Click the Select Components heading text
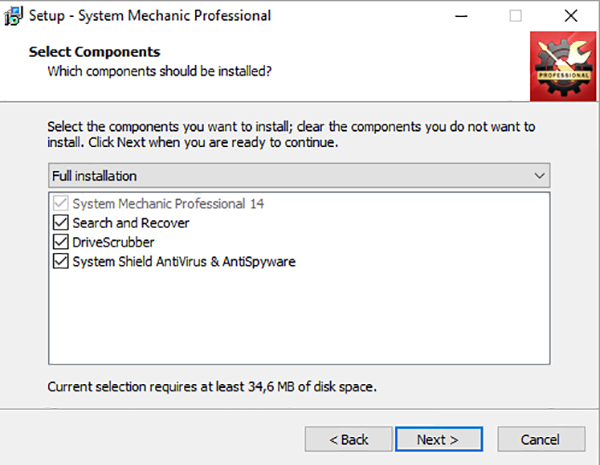 point(94,52)
